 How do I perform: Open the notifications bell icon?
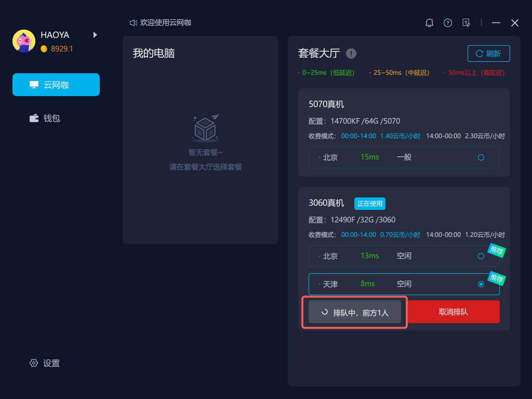pyautogui.click(x=429, y=23)
